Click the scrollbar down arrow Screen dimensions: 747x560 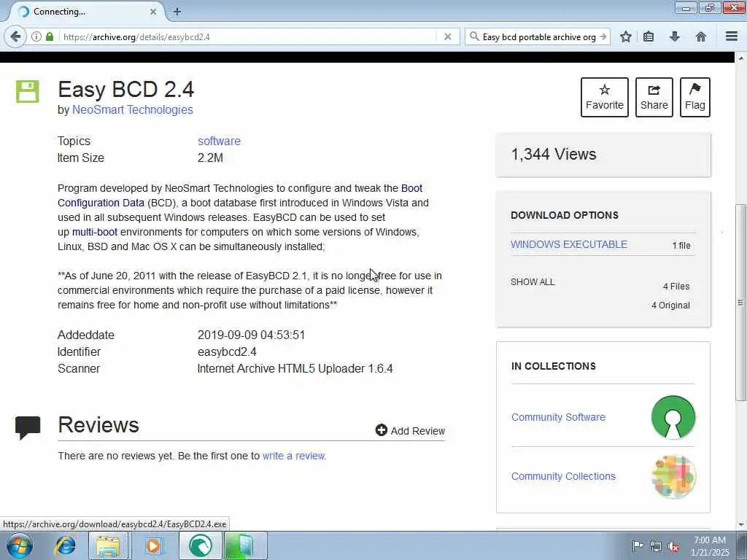pos(740,525)
